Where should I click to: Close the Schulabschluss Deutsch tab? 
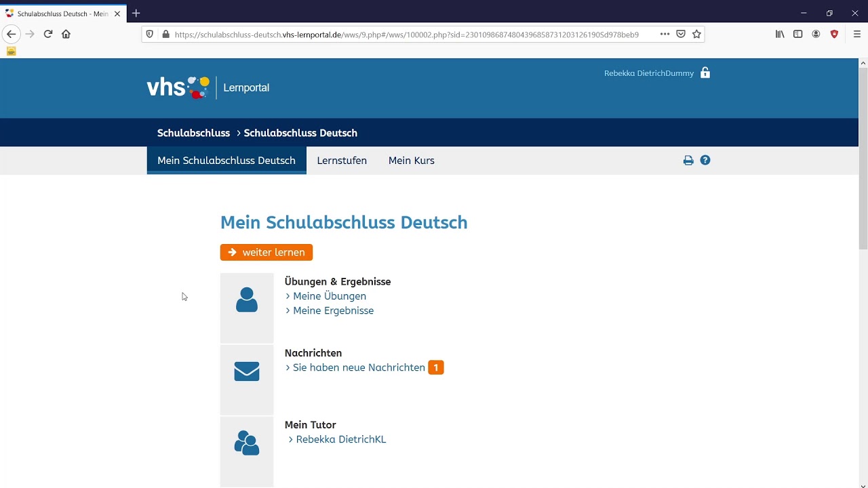(117, 14)
